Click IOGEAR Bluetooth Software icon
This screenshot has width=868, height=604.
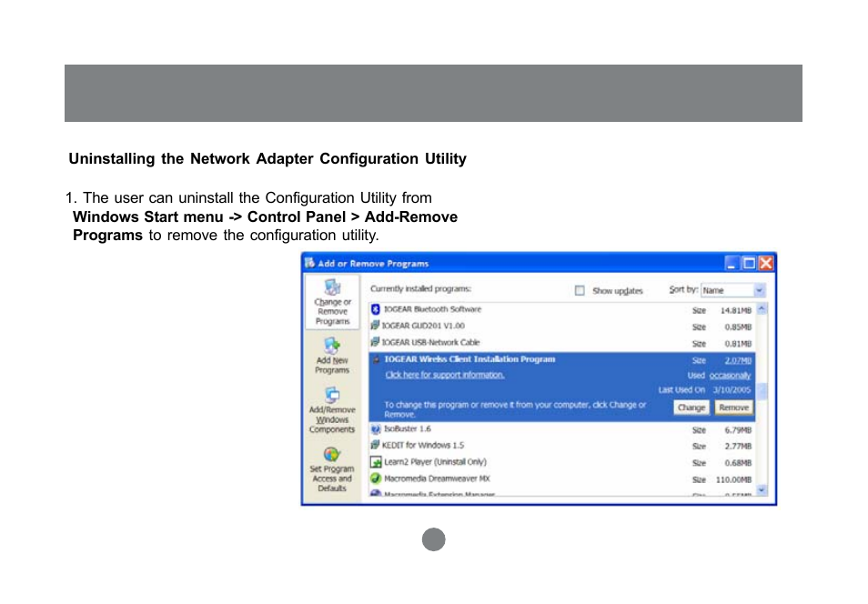pos(376,309)
